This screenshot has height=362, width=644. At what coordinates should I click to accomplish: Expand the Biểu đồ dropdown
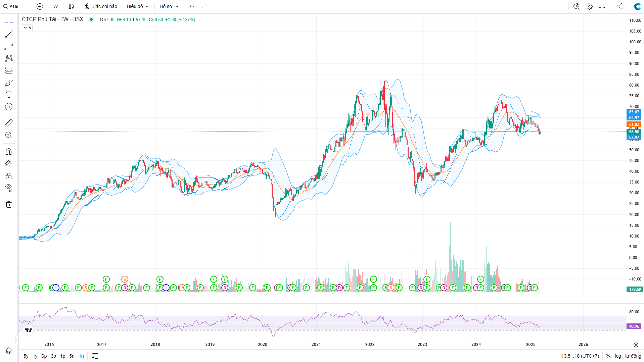click(138, 6)
